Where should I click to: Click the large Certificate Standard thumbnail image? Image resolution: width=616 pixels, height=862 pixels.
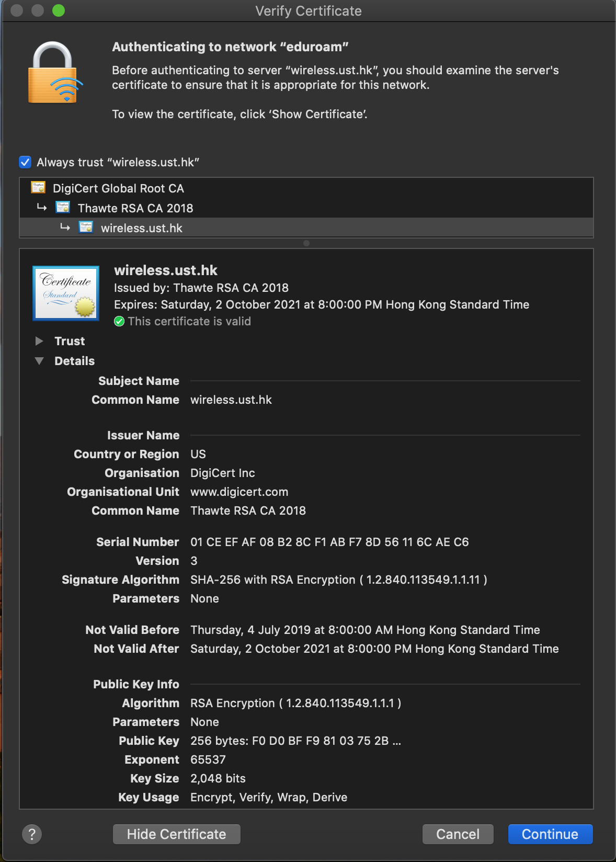(66, 293)
